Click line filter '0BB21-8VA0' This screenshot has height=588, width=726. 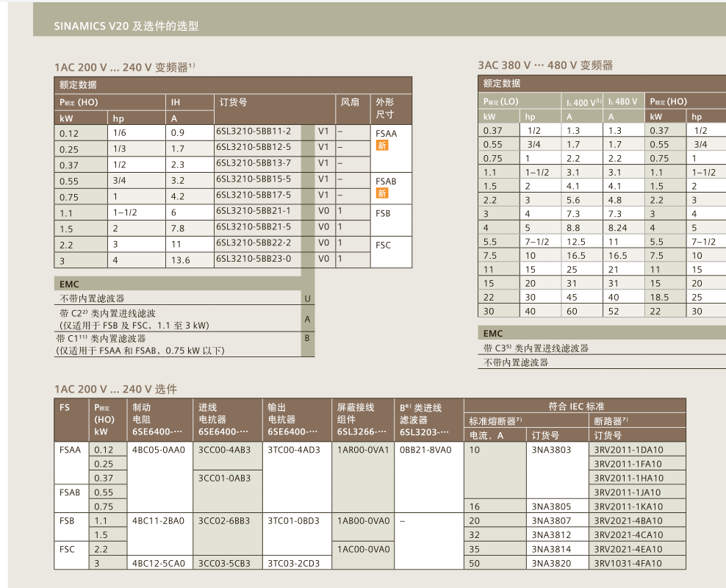425,450
